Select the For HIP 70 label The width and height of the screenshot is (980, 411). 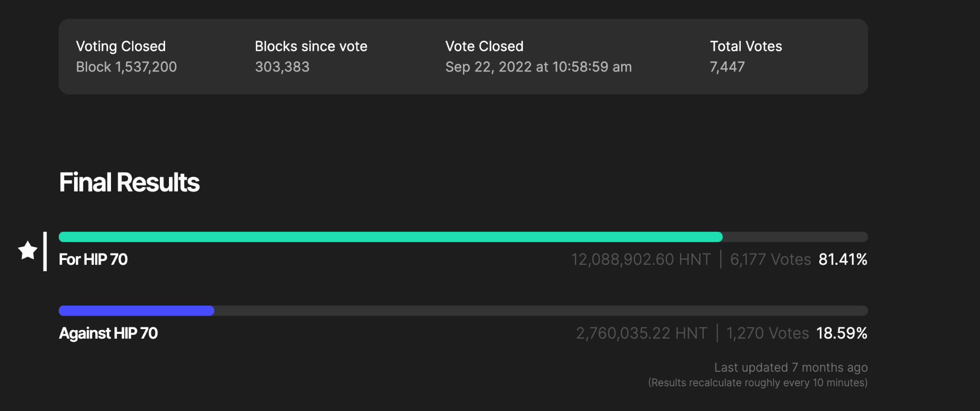point(93,259)
